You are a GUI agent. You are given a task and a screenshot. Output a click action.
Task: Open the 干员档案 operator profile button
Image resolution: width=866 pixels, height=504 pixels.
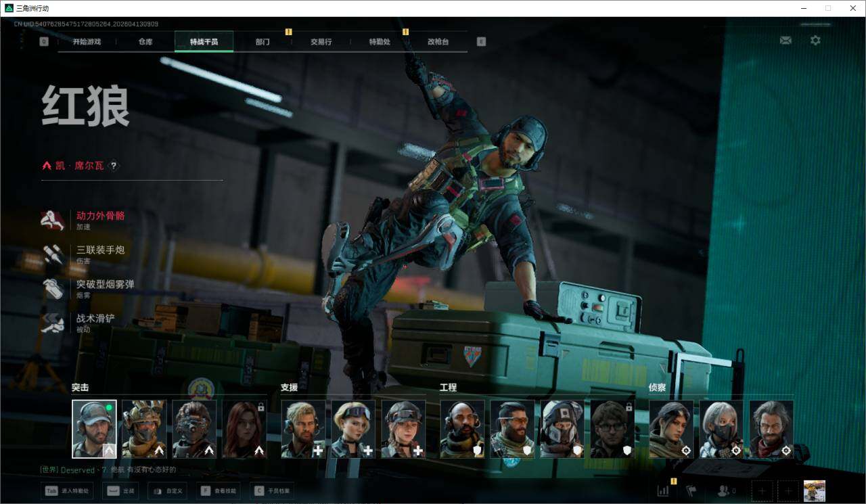pyautogui.click(x=272, y=490)
